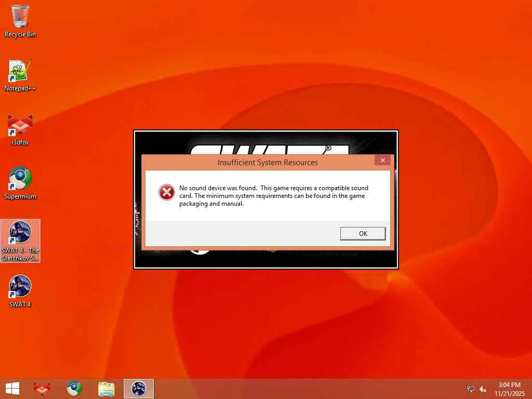Switch to SWAT 4 taskbar button
Viewport: 532px width, 399px height.
[138, 389]
